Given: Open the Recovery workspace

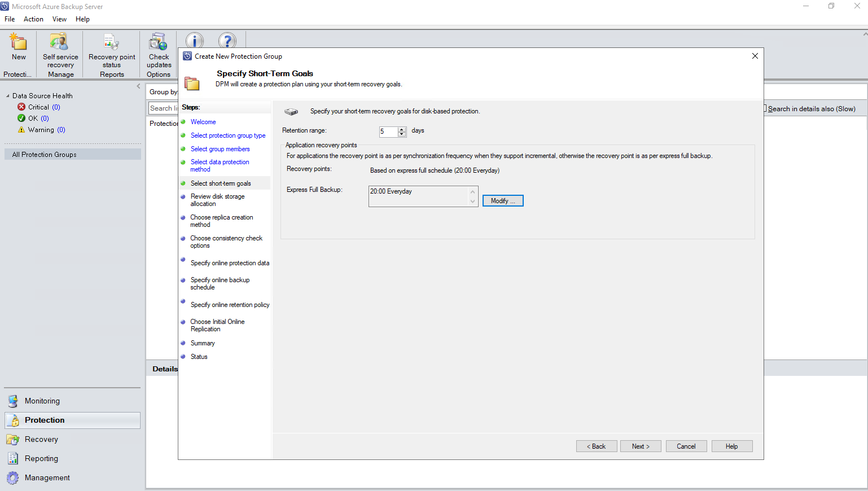Looking at the screenshot, I should [x=72, y=440].
